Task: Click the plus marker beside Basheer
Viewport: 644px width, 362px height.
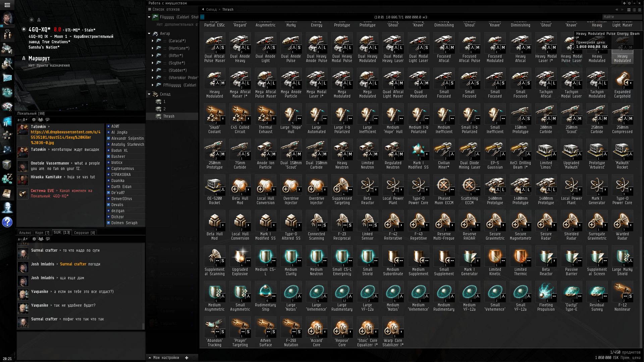Action: coord(108,157)
